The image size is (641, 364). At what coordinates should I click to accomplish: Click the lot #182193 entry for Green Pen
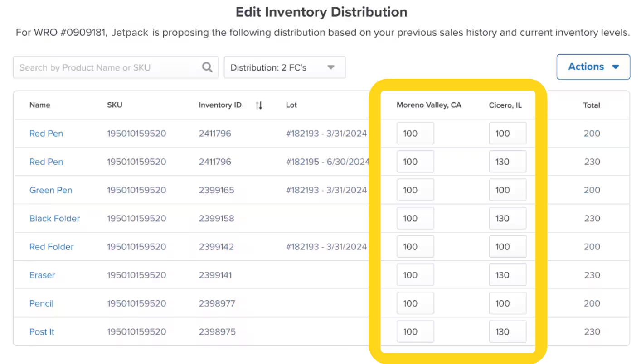326,190
